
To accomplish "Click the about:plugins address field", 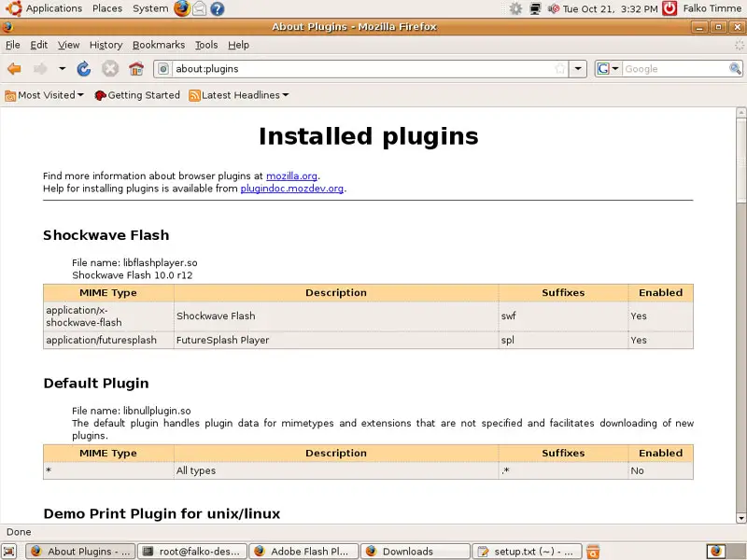I will 363,69.
